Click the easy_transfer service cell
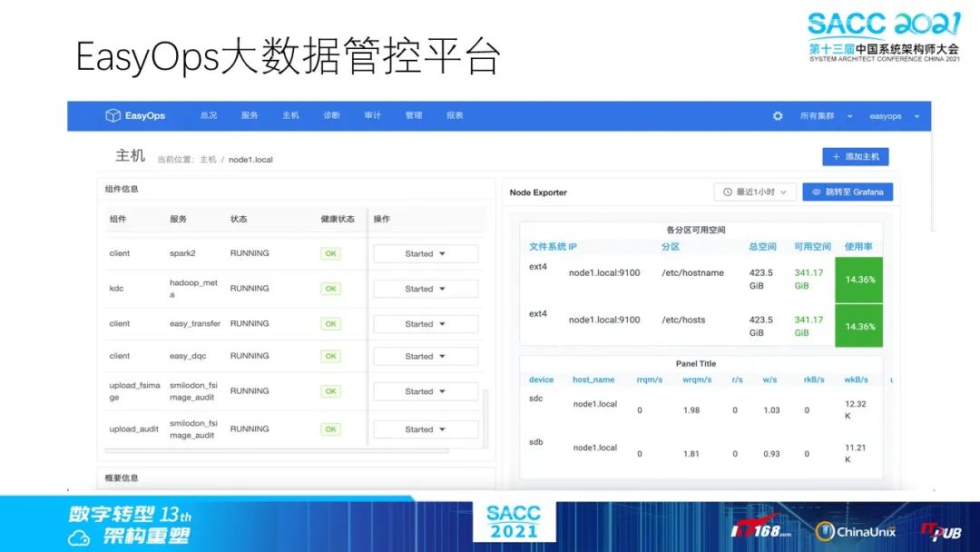The width and height of the screenshot is (980, 552). point(195,324)
